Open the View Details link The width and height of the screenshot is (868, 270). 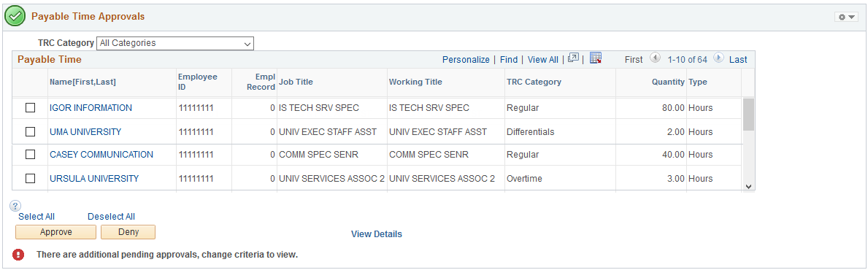coord(377,234)
